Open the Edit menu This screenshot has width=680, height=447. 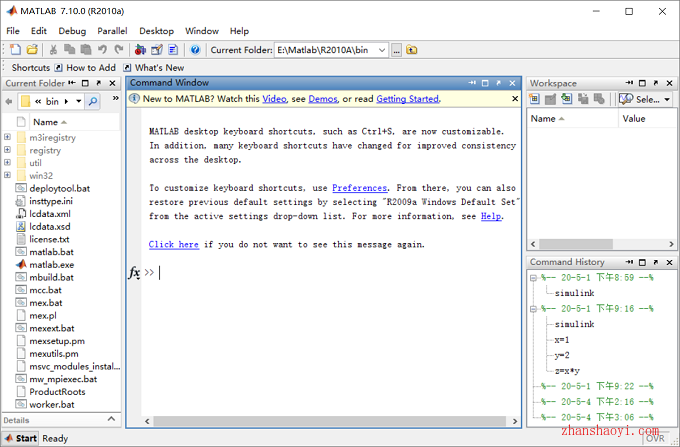coord(39,31)
